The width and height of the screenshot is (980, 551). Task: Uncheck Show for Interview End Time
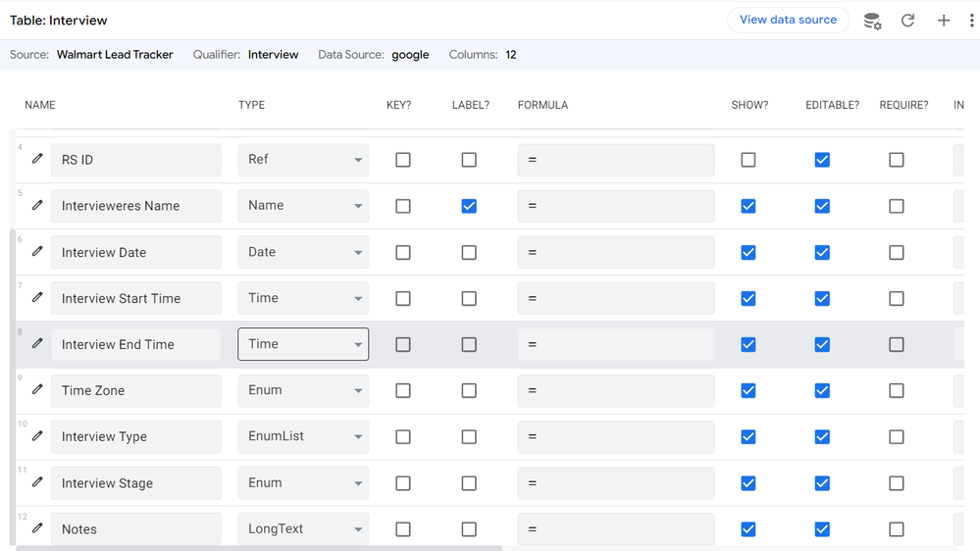coord(748,344)
